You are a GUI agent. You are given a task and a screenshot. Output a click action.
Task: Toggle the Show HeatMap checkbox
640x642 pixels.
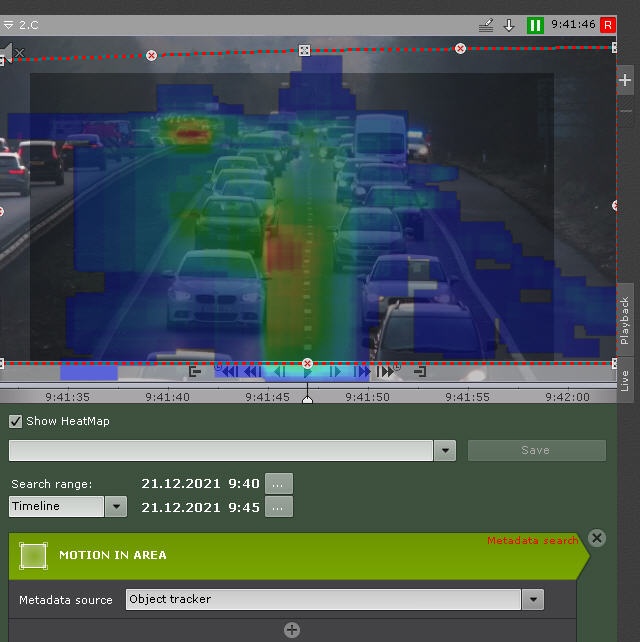pyautogui.click(x=16, y=421)
